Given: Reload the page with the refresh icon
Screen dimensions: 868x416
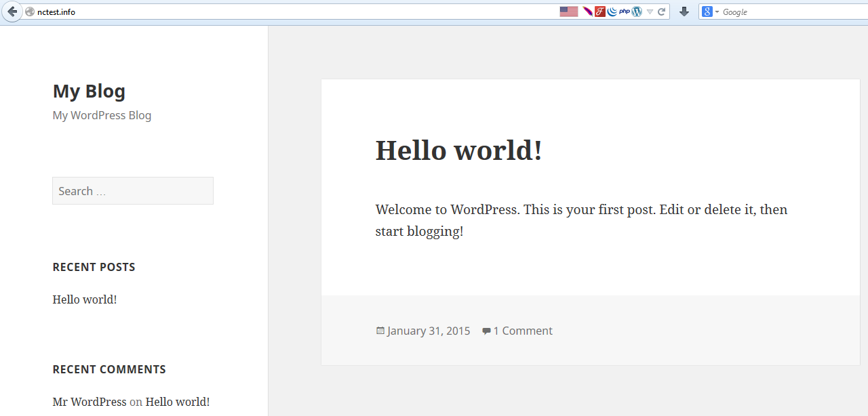Looking at the screenshot, I should tap(661, 12).
